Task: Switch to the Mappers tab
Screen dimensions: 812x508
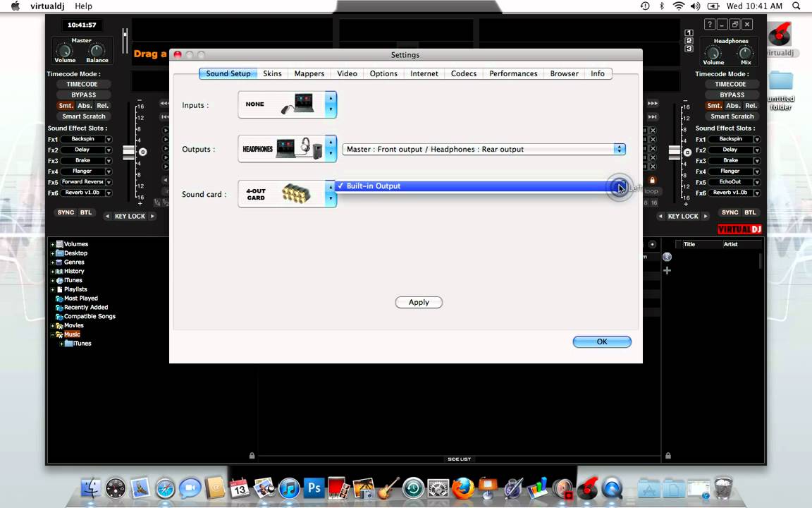Action: coord(309,73)
